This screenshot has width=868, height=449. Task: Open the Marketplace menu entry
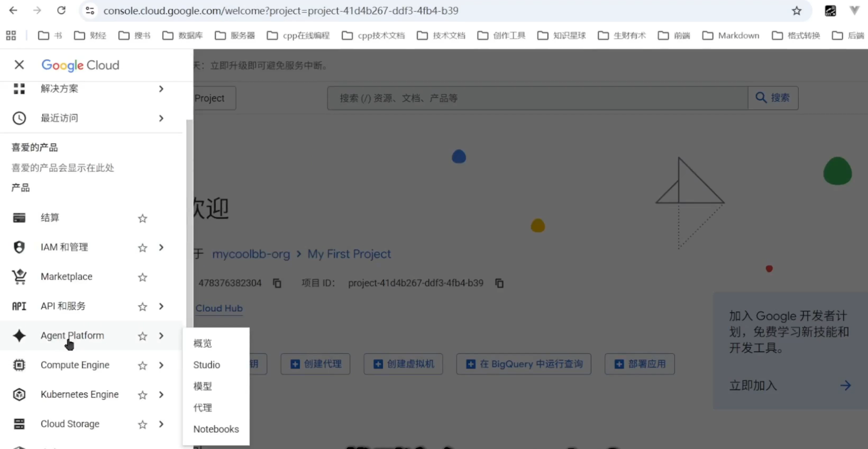point(66,277)
